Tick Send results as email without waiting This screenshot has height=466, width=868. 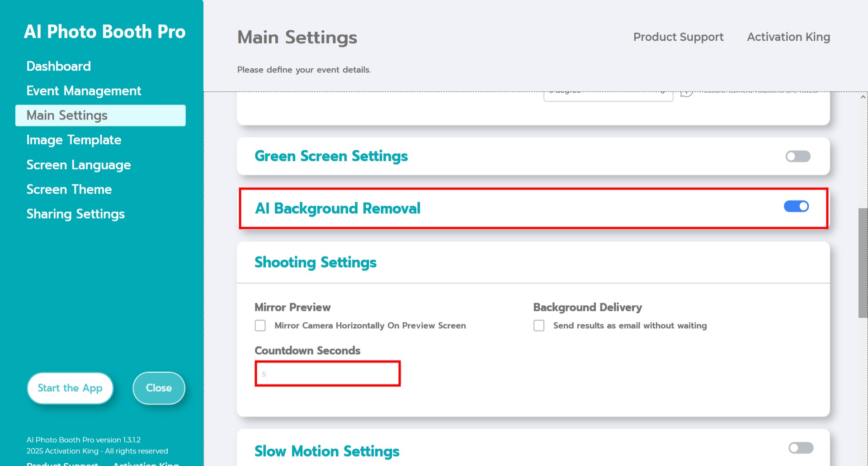539,326
